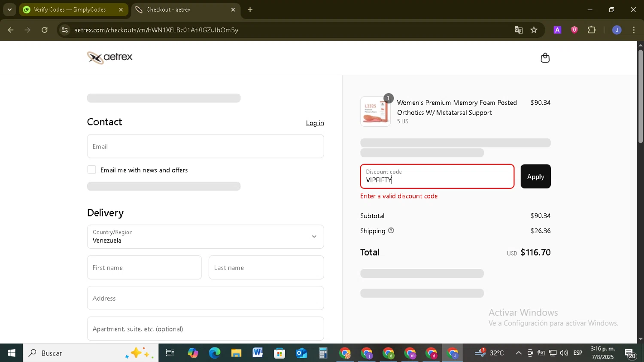
Task: Focus the Discount code field
Action: 437,176
